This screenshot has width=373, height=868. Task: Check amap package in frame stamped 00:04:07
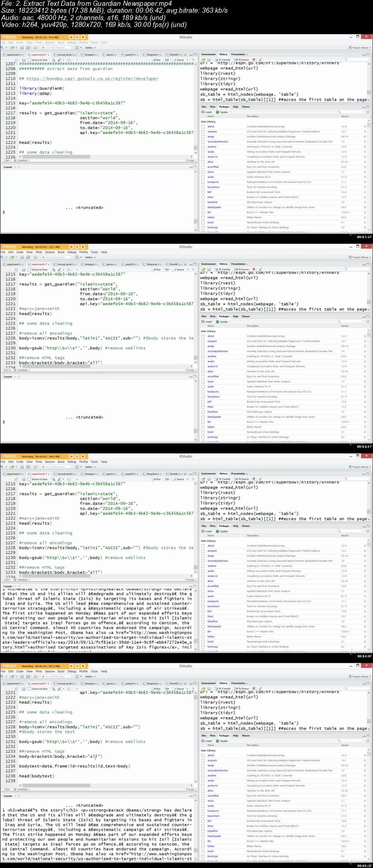203,556
